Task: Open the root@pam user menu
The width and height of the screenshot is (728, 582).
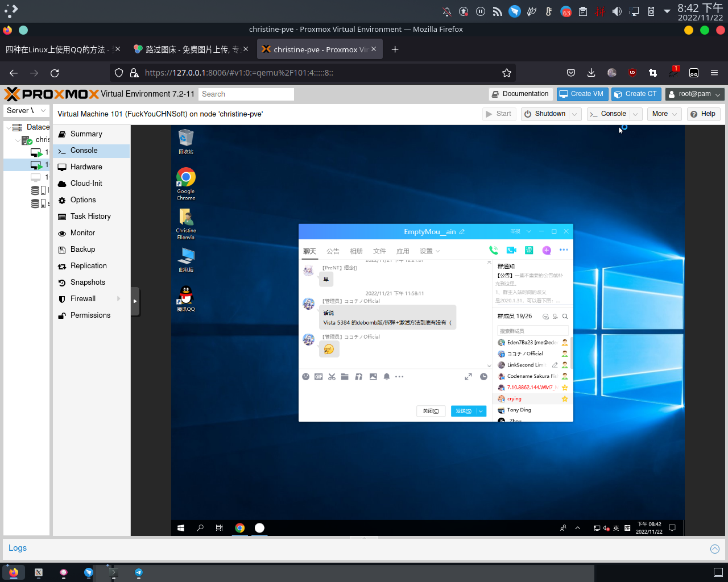Action: pyautogui.click(x=694, y=94)
